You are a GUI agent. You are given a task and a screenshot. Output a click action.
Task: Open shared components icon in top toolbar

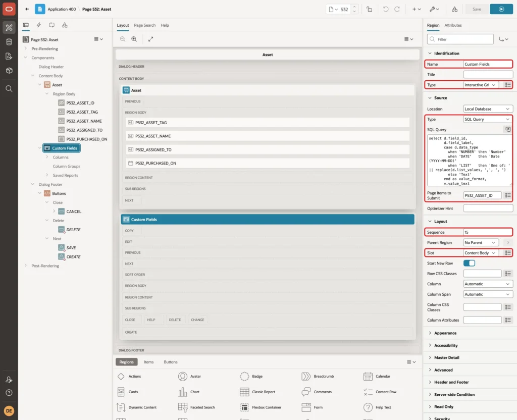[455, 9]
